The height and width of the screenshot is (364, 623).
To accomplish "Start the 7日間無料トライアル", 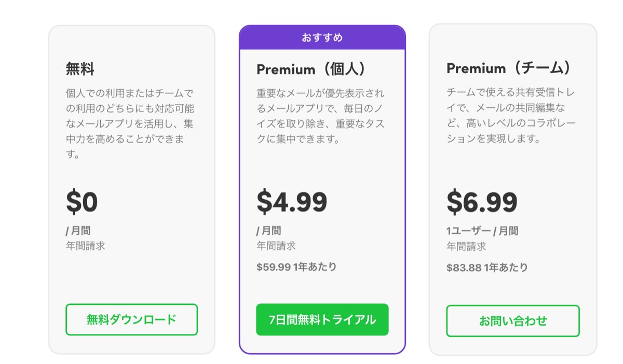I will pyautogui.click(x=322, y=319).
